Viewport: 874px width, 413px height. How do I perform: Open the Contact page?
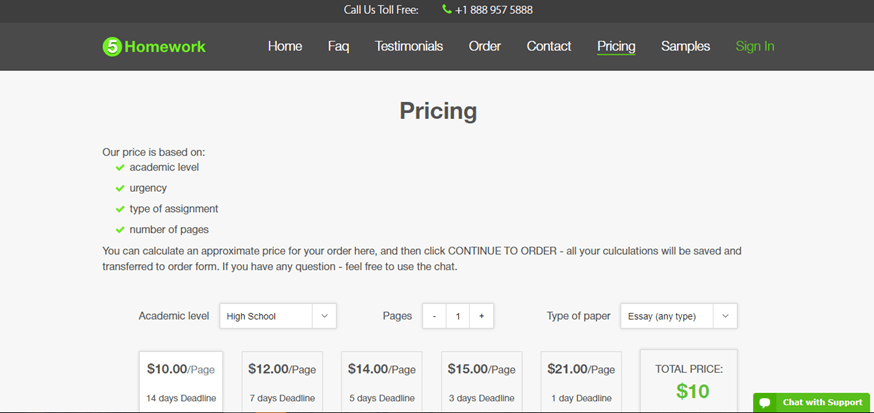(549, 46)
